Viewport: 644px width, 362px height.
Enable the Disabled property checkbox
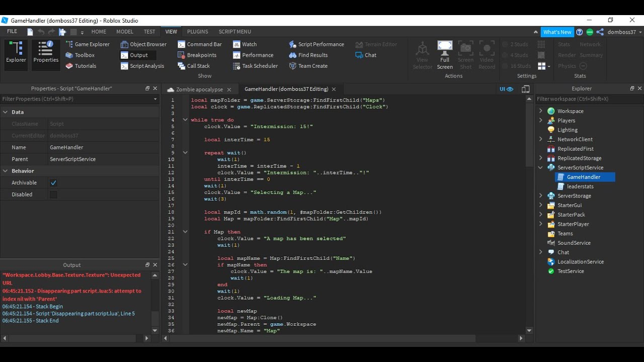coord(53,195)
